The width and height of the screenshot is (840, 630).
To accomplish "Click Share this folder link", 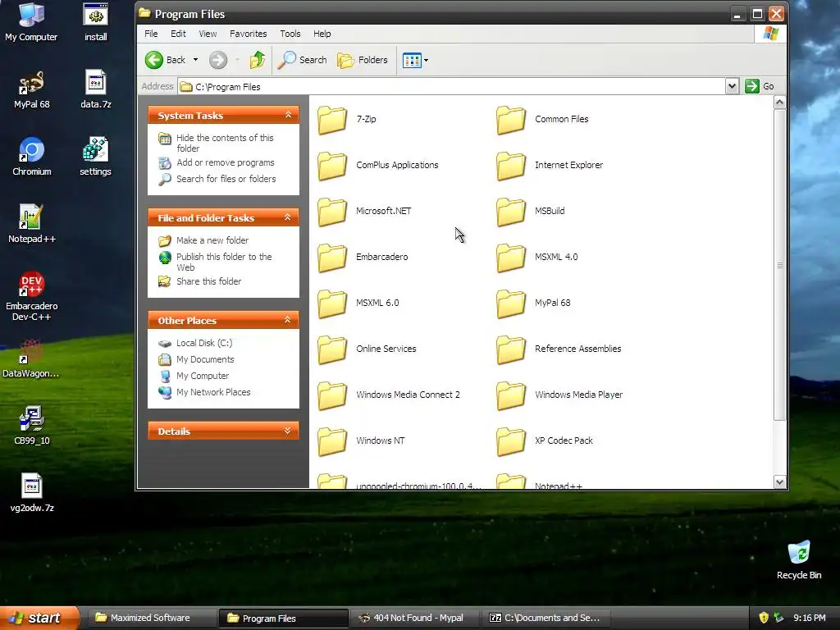I will click(208, 281).
